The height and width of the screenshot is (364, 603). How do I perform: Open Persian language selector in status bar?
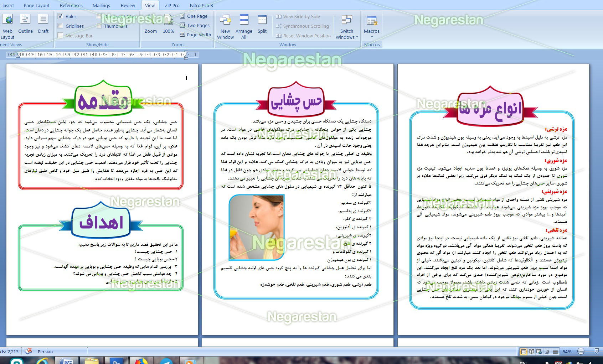point(45,352)
